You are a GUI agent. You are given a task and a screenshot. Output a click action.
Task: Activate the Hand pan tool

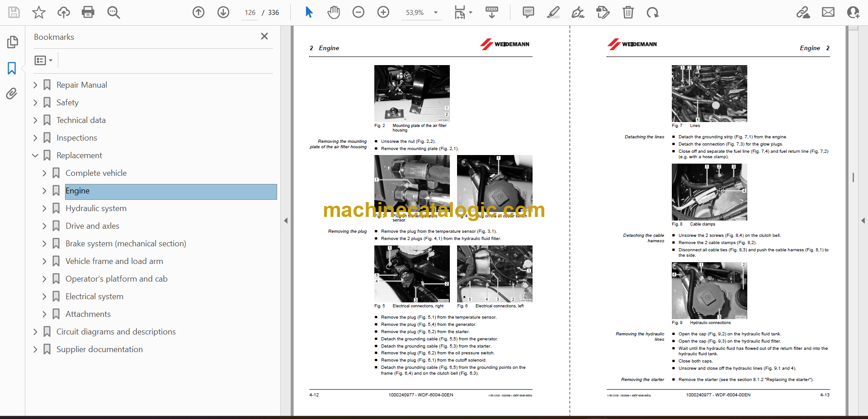click(334, 12)
